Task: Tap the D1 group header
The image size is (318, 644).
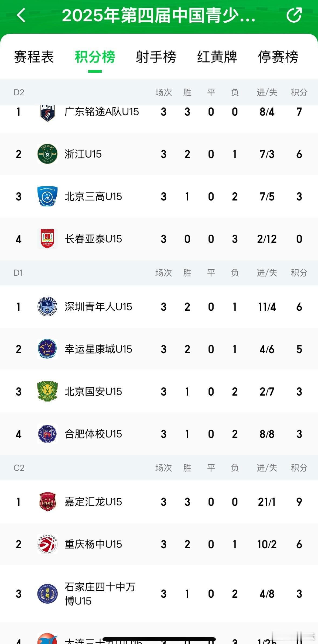Action: pyautogui.click(x=159, y=273)
